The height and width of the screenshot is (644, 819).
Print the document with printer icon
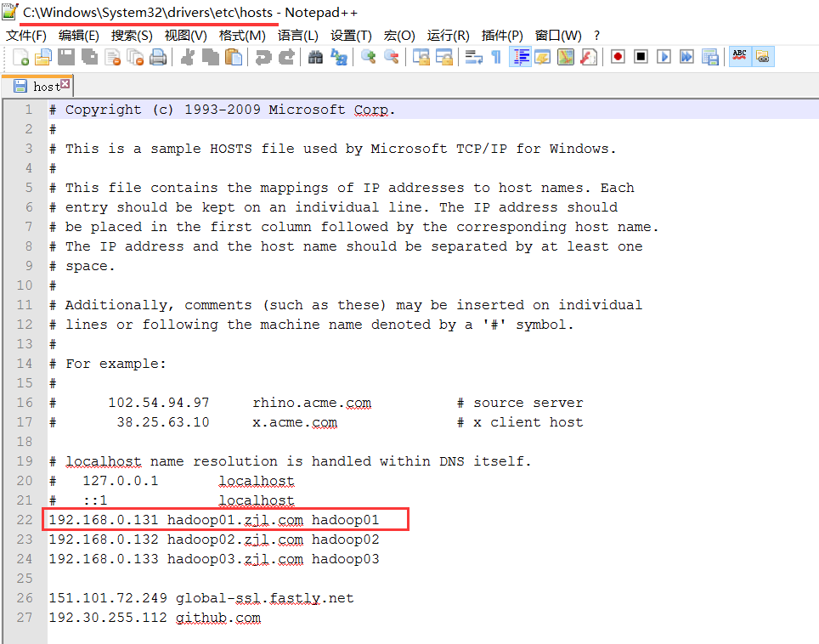coord(158,57)
